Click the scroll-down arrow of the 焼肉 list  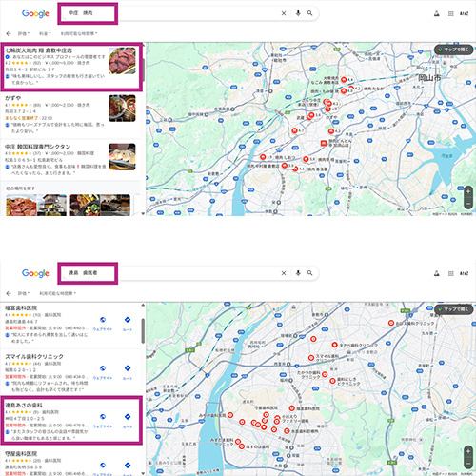pos(143,214)
